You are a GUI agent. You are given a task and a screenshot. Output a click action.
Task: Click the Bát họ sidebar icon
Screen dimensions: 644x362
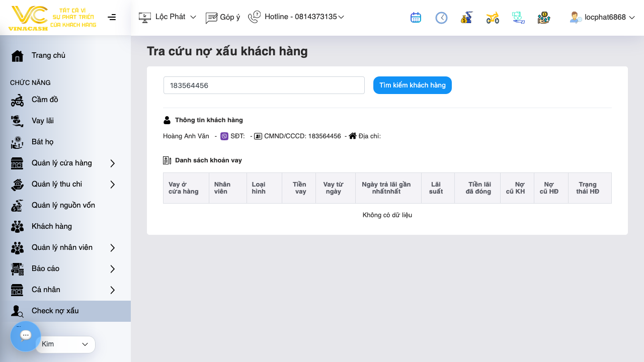[17, 142]
